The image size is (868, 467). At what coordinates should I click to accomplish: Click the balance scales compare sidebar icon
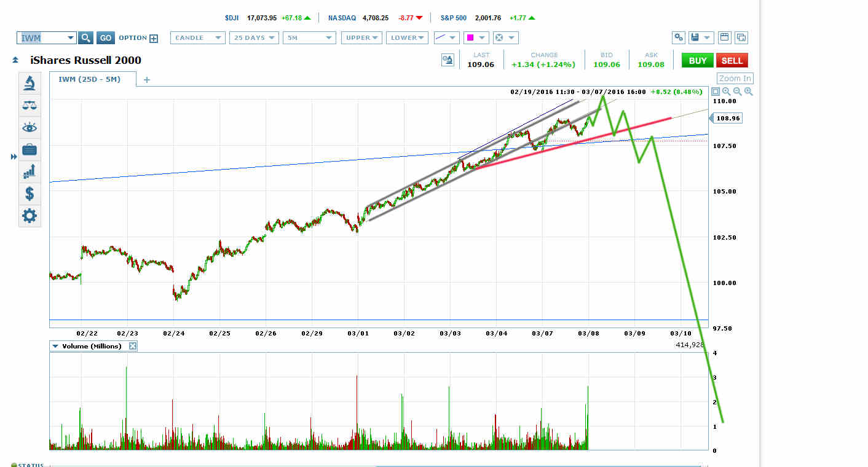[30, 105]
